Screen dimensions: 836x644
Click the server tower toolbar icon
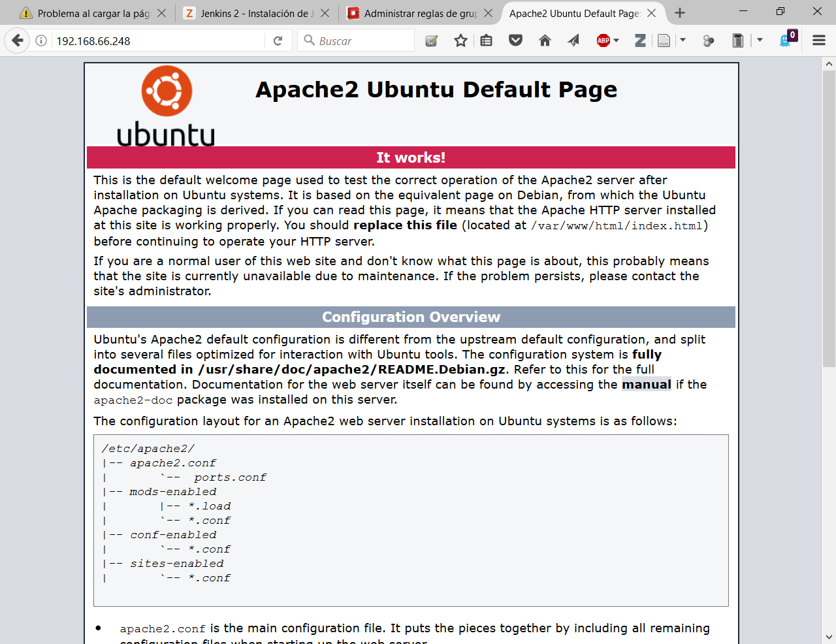[738, 40]
